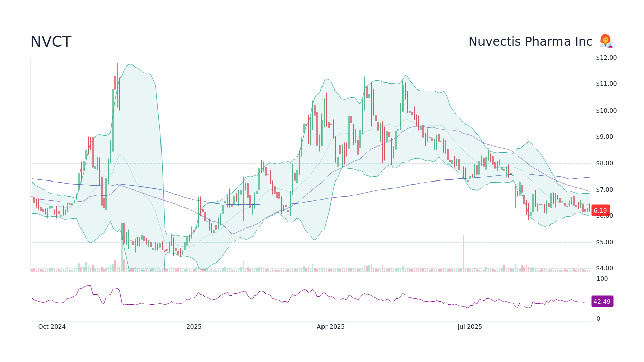Select the $8.00 gridline label

click(604, 163)
